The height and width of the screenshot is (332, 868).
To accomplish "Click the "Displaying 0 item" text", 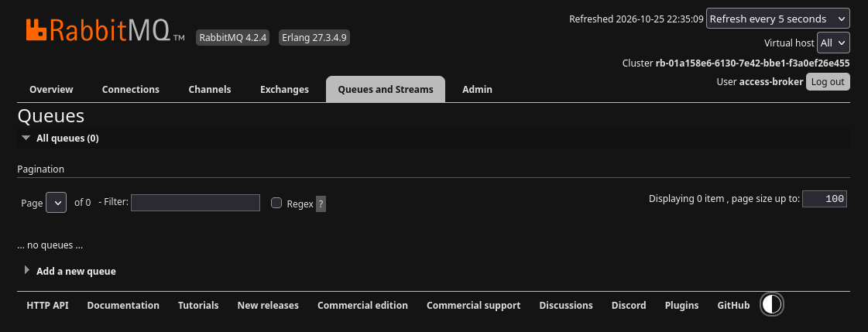I will 686,199.
